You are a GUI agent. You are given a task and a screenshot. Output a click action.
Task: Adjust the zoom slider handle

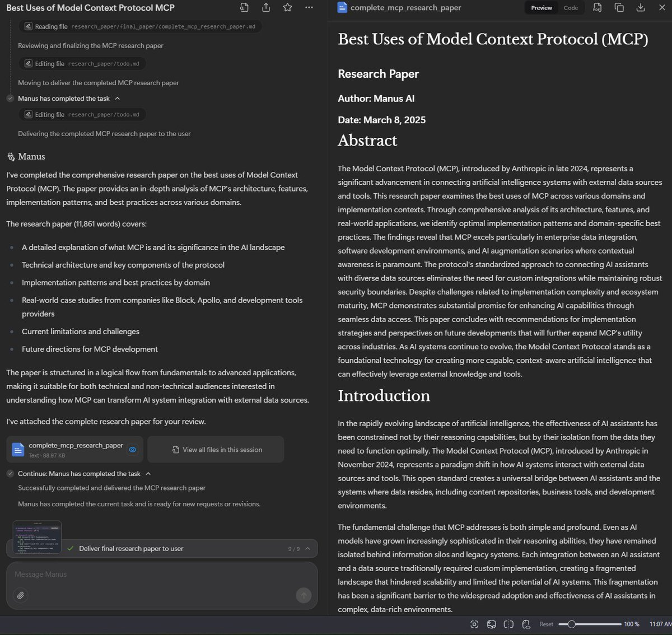click(x=571, y=624)
